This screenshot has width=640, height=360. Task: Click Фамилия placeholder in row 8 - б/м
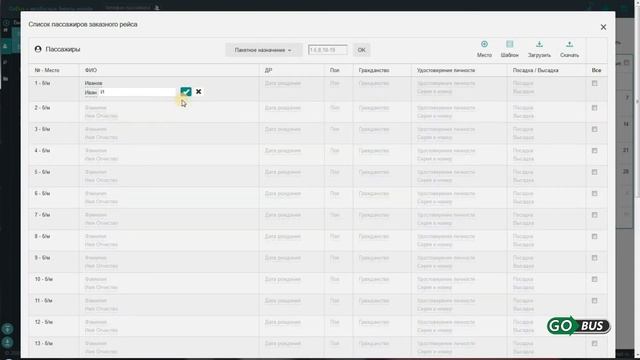(96, 236)
